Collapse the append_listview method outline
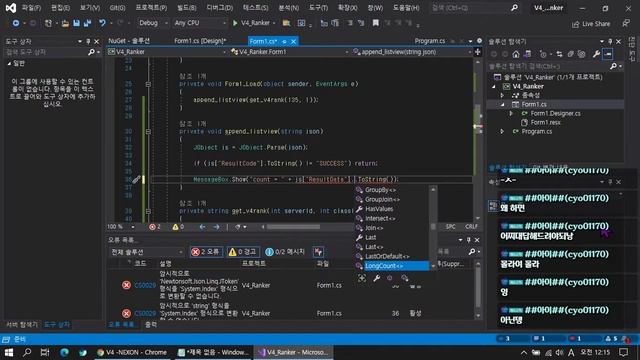The image size is (640, 360). [148, 131]
